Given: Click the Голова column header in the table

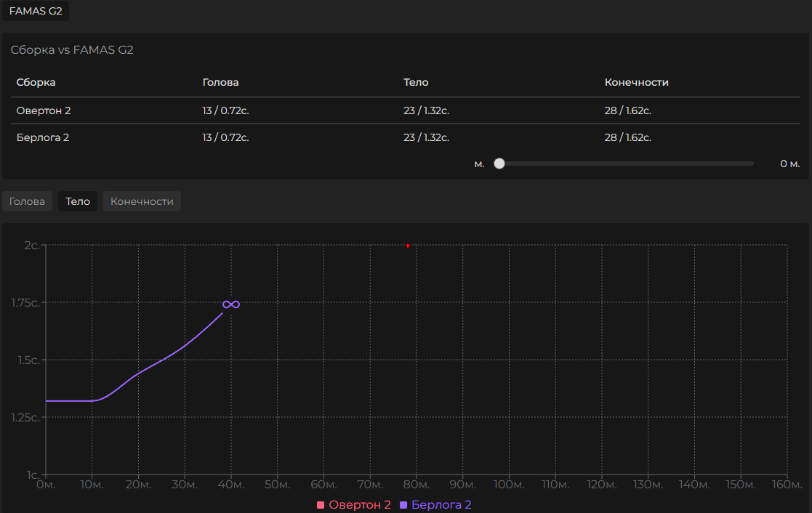Looking at the screenshot, I should (220, 82).
